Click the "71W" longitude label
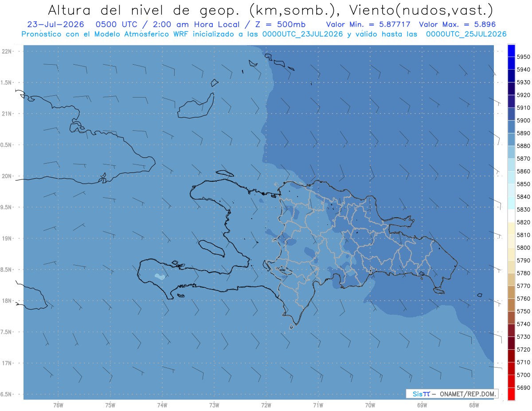 click(x=318, y=405)
